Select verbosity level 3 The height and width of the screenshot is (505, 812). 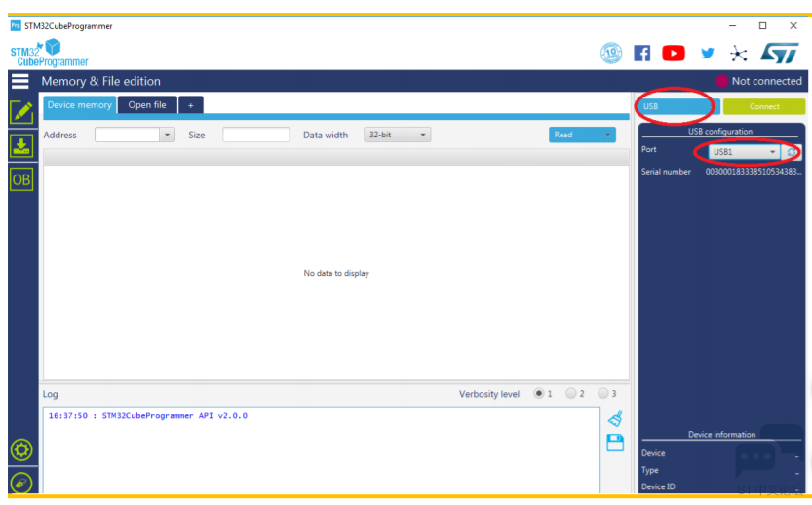coord(602,393)
